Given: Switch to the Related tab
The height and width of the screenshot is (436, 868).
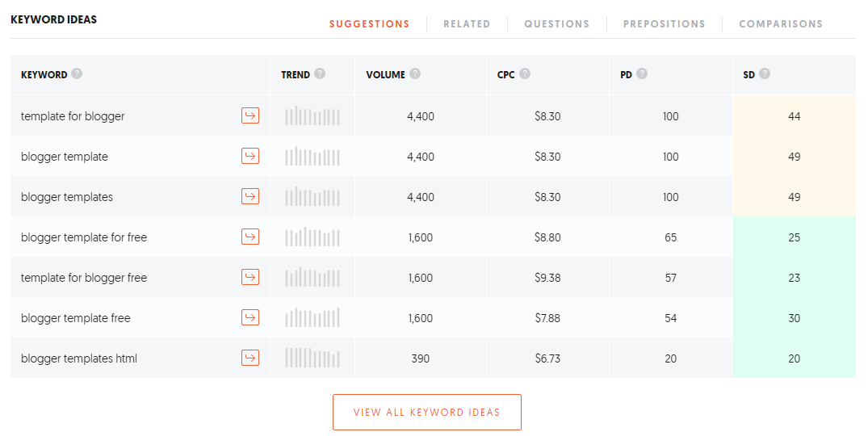Looking at the screenshot, I should 467,24.
